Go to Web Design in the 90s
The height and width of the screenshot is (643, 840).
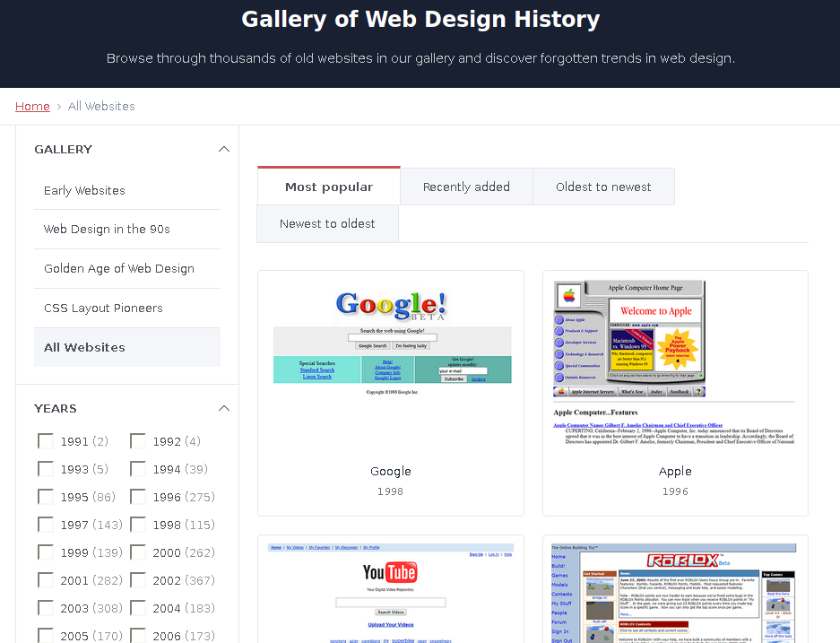coord(127,230)
